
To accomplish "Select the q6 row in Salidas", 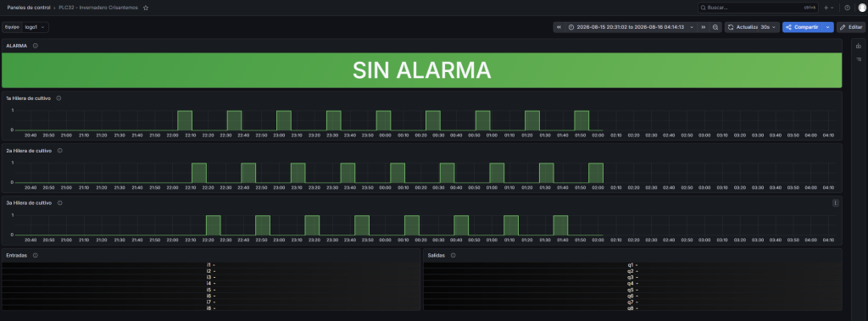I will (x=632, y=296).
